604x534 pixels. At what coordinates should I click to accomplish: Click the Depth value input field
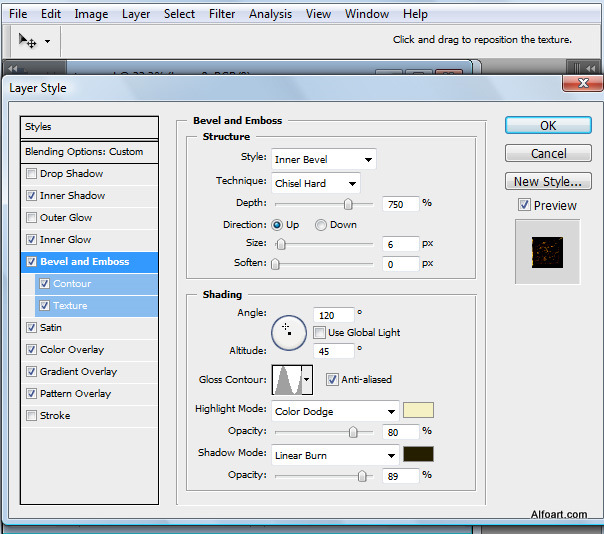(x=399, y=203)
